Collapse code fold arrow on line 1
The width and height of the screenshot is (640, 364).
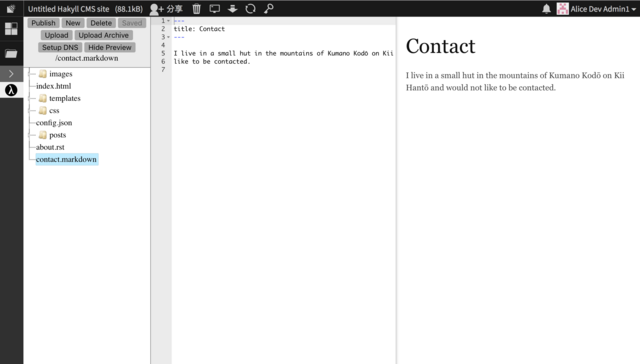point(168,21)
